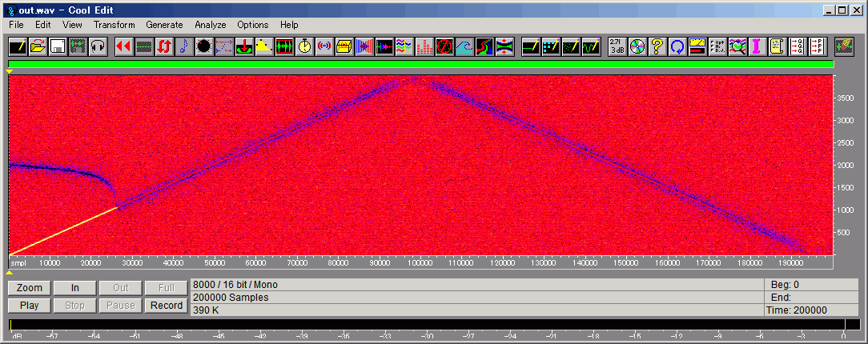Viewport: 868px width, 344px height.
Task: Click the red downward arrow icon
Action: coord(244,46)
